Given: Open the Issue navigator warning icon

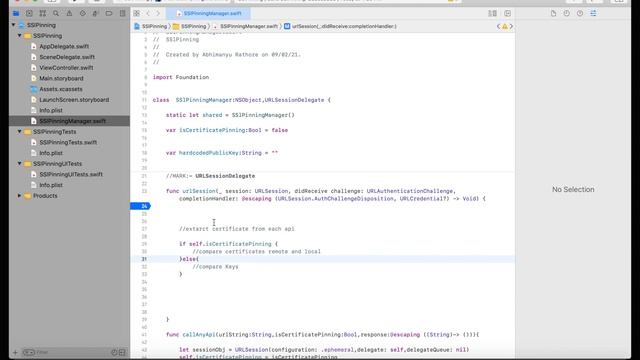Looking at the screenshot, I should pyautogui.click(x=69, y=13).
